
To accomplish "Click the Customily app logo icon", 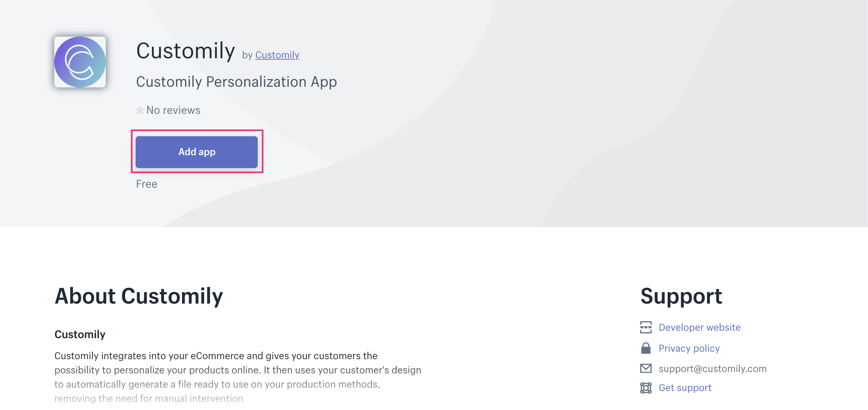I will coord(80,62).
